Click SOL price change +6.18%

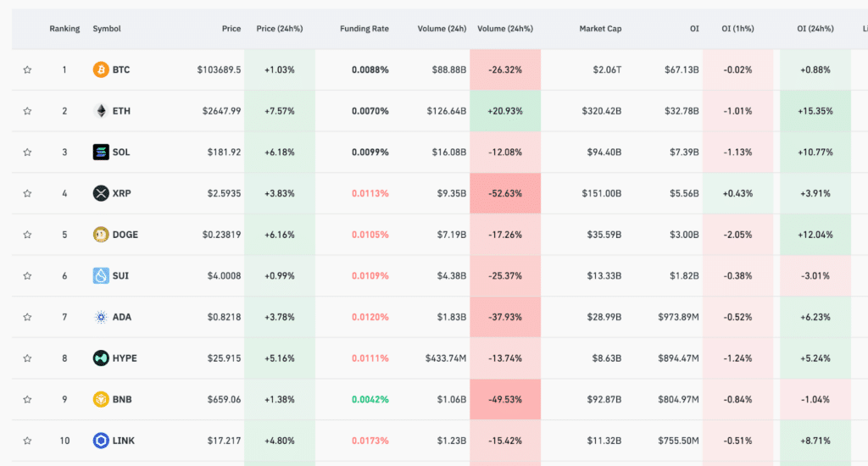[x=280, y=153]
